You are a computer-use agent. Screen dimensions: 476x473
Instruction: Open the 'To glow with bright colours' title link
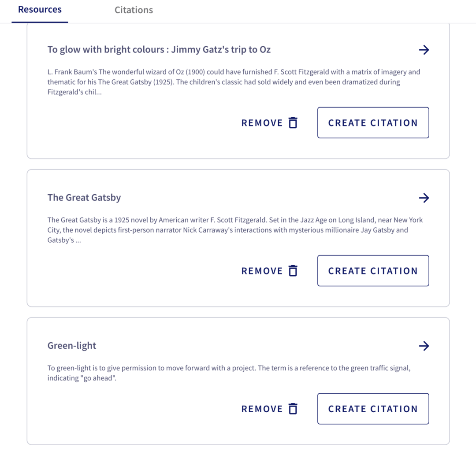click(x=159, y=49)
